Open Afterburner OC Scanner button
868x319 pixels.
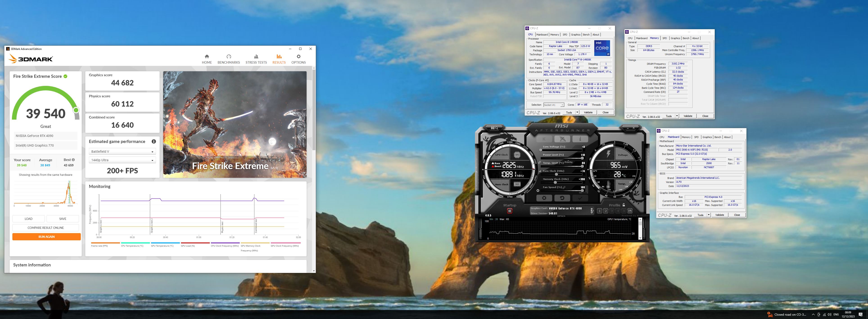(495, 128)
